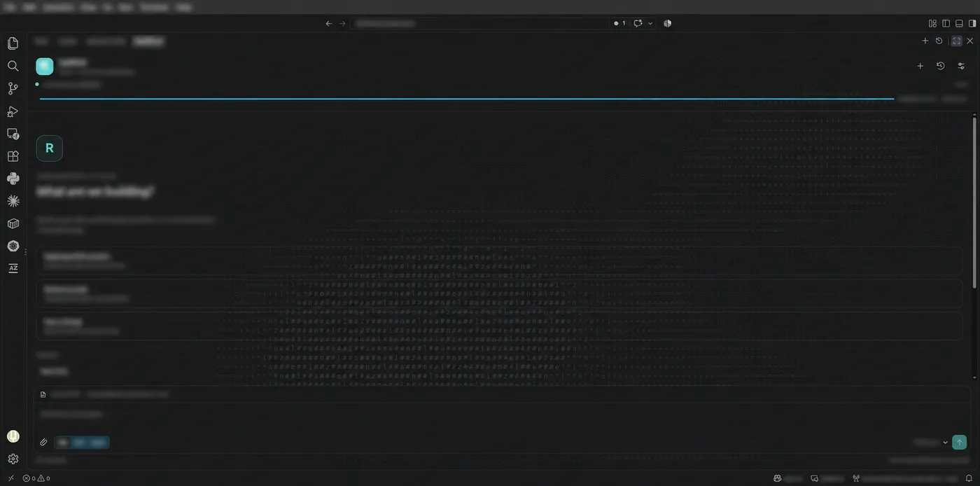Select the highlighted active panel tab
Image resolution: width=980 pixels, height=486 pixels.
148,41
